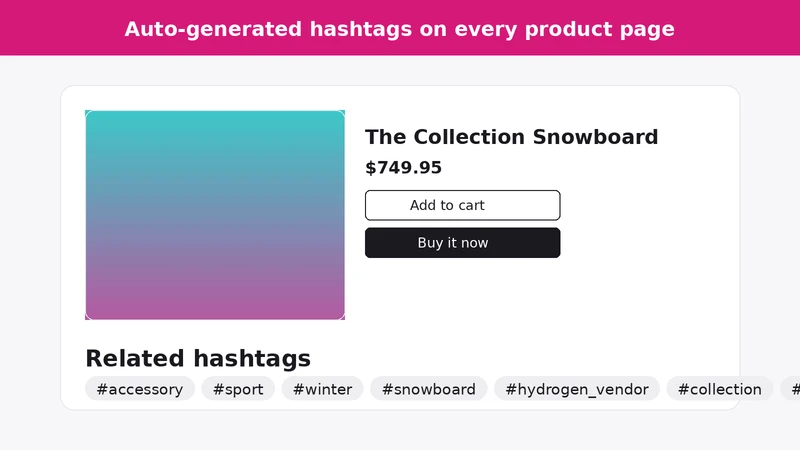Click the $749.95 price text

pyautogui.click(x=404, y=167)
